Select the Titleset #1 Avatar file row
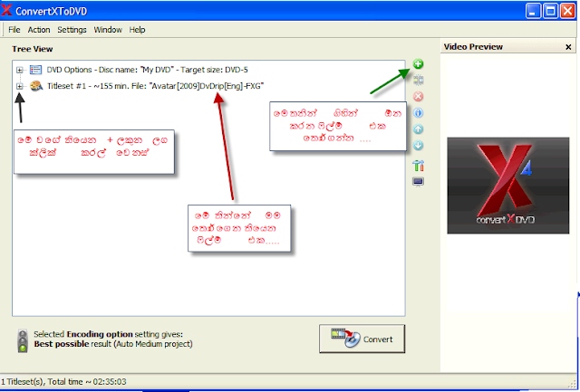 coord(155,86)
